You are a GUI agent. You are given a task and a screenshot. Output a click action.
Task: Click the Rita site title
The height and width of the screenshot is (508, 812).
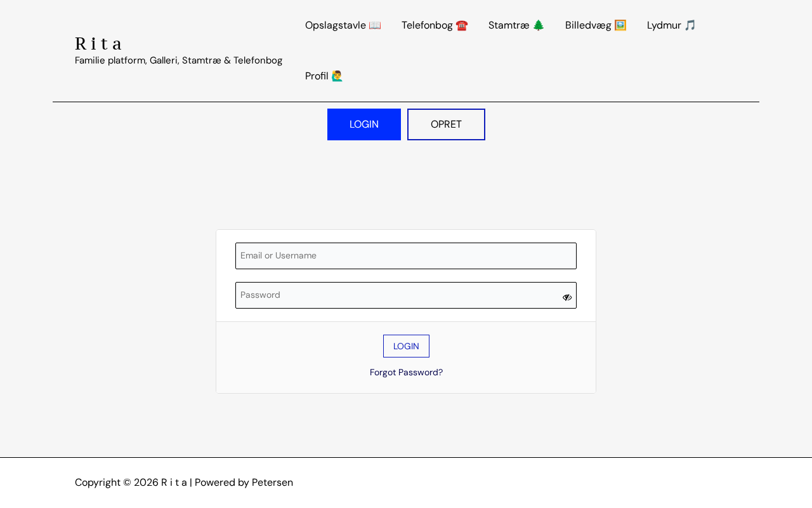click(x=98, y=44)
